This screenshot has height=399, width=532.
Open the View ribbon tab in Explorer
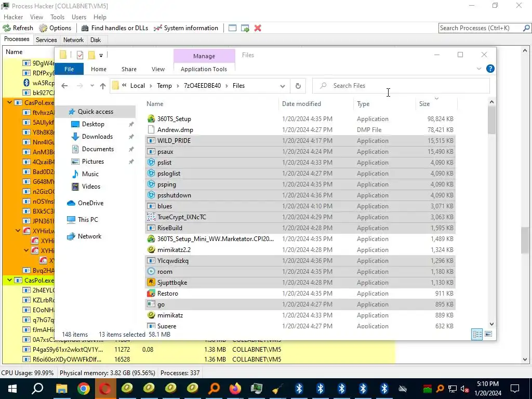coord(158,69)
